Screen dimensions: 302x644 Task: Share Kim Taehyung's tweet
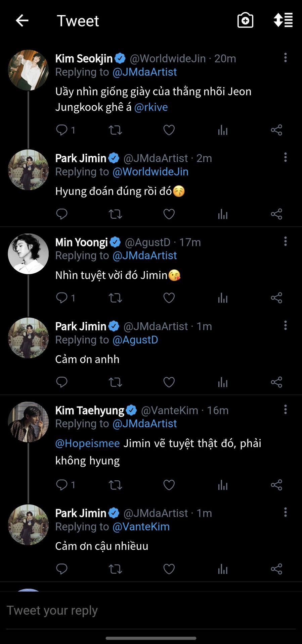(x=276, y=485)
